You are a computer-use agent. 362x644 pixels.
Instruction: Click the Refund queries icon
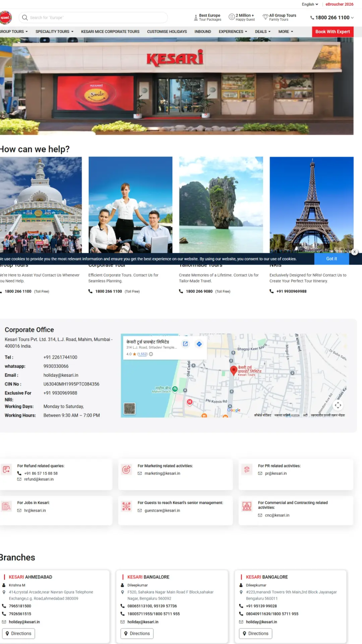tap(6, 470)
